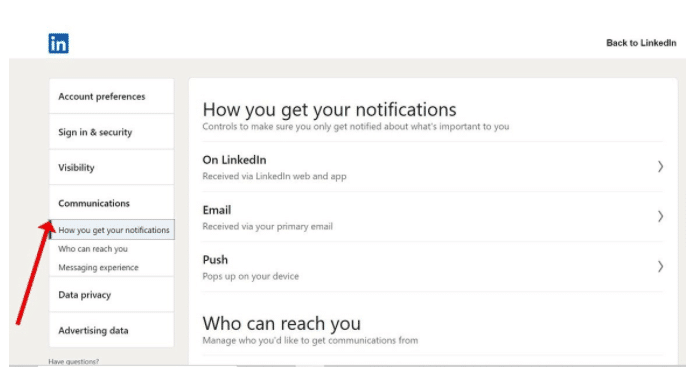This screenshot has width=686, height=367.
Task: Open Push notification settings
Action: pyautogui.click(x=432, y=267)
